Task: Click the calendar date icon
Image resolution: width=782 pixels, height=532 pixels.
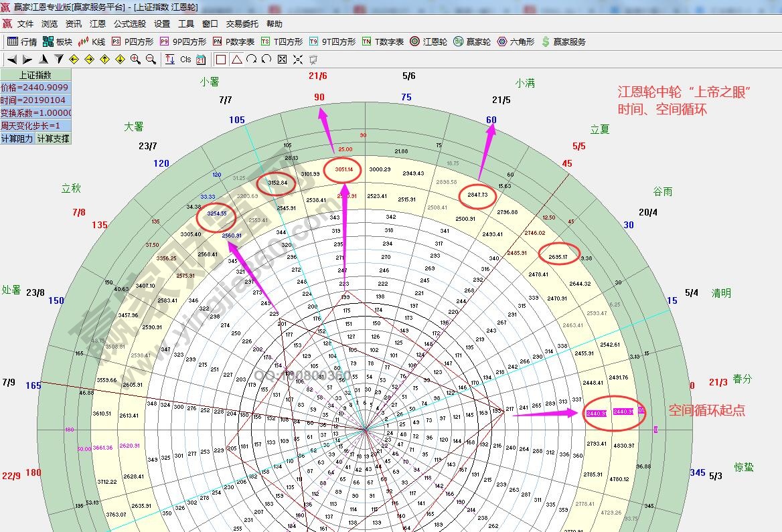Action: [x=201, y=60]
